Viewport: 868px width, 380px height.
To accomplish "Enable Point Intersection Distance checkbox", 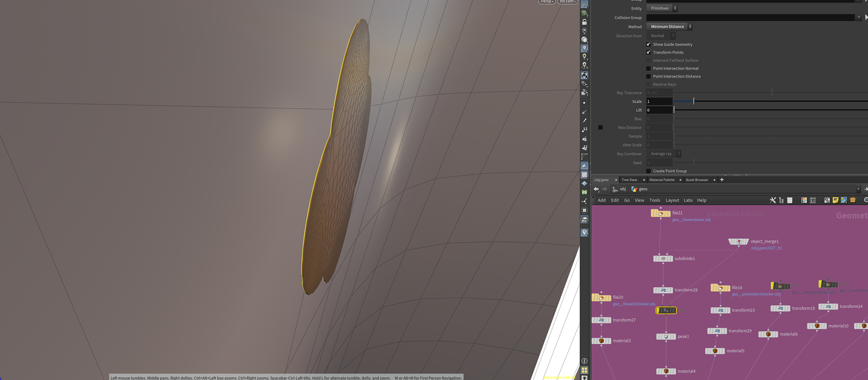I will click(x=648, y=76).
